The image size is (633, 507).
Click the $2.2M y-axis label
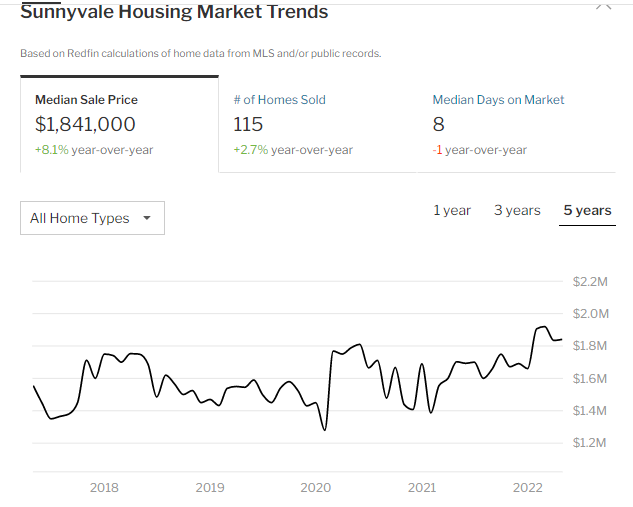[590, 282]
